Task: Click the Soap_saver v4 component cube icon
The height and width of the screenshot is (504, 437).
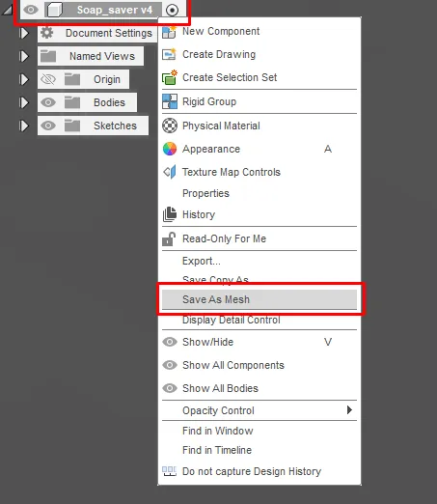Action: pos(54,10)
